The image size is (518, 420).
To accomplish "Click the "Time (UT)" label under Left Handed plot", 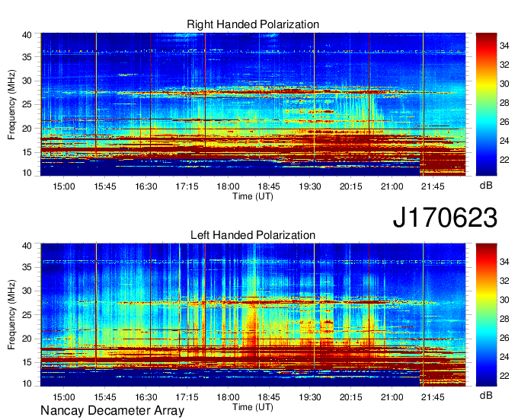I will [x=253, y=407].
